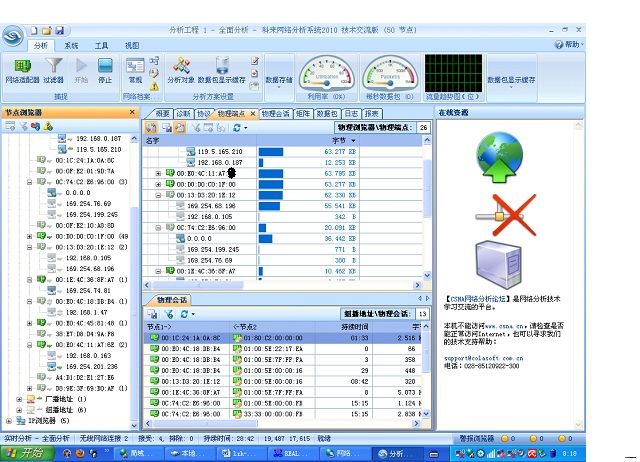Open the 数据包 packets tab

tap(327, 113)
